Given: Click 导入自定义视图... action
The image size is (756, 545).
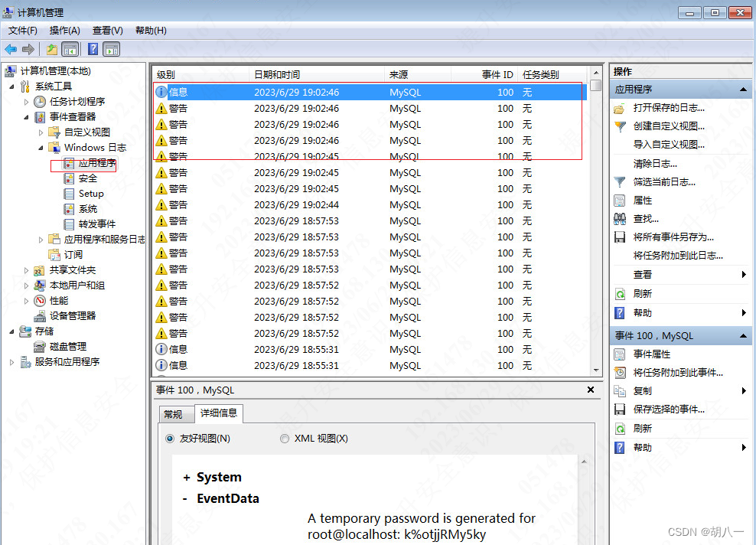Looking at the screenshot, I should [x=669, y=145].
